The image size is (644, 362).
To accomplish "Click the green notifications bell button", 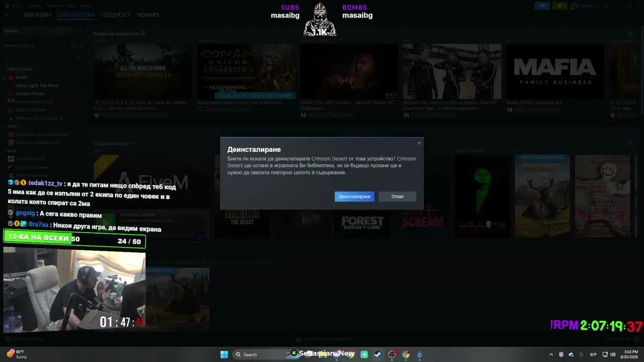I will [560, 6].
